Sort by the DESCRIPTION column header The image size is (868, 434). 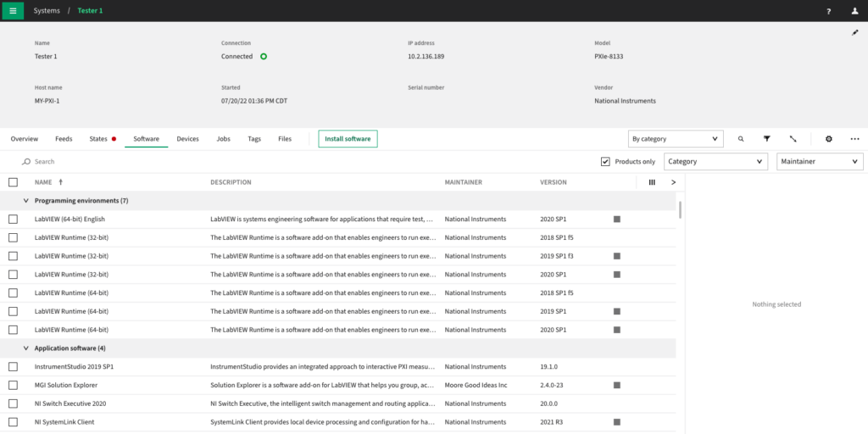pos(231,182)
